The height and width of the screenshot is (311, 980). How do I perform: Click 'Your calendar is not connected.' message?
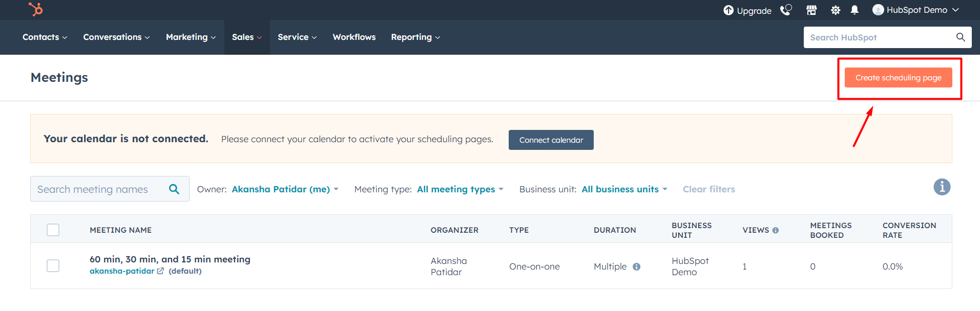click(x=126, y=139)
